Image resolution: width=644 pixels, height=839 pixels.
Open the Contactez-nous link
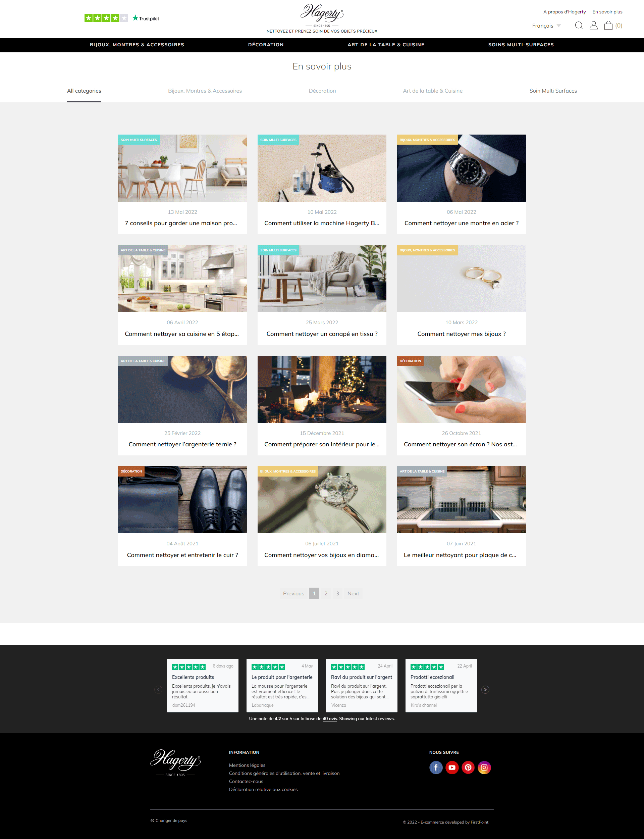(246, 781)
